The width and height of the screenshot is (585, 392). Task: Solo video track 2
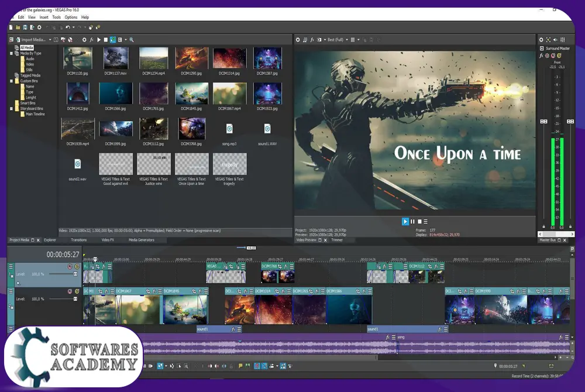(77, 291)
